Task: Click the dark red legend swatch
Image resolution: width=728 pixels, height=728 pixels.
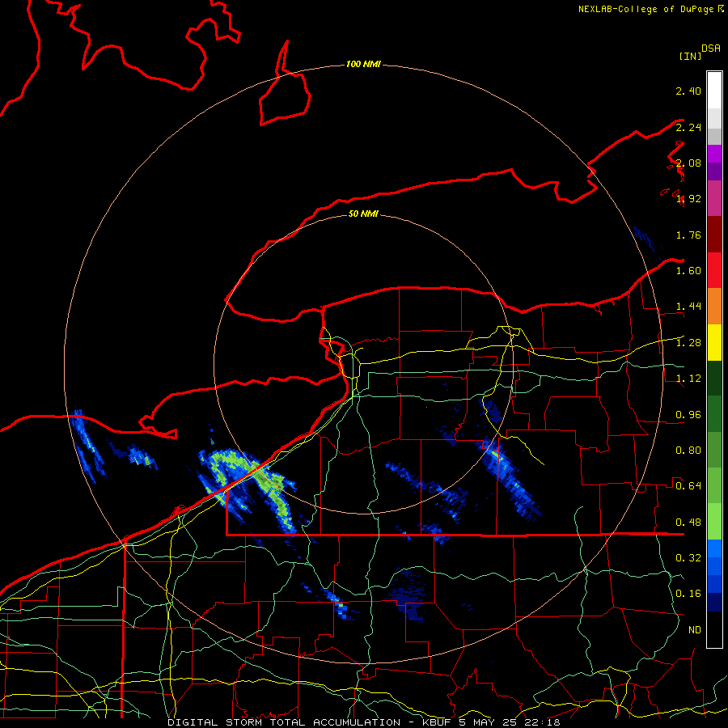Action: 714,234
